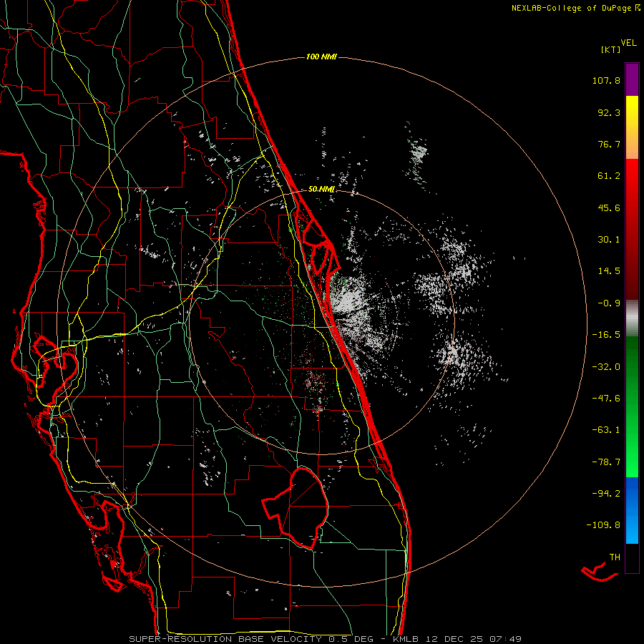The image size is (644, 644).
Task: Select the -63.1 value on velocity scale
Action: pos(606,430)
